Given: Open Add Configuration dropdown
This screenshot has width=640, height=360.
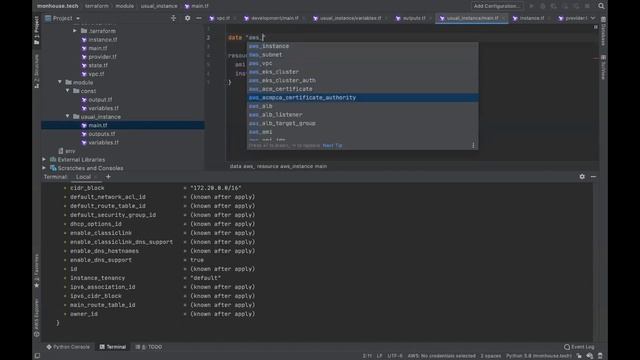Looking at the screenshot, I should [x=496, y=6].
